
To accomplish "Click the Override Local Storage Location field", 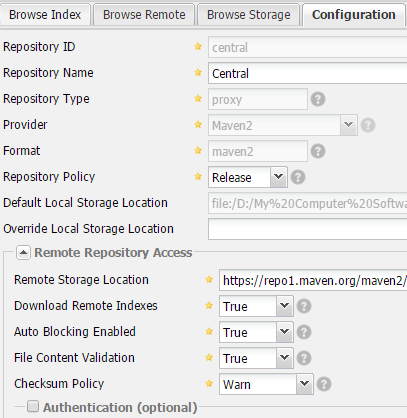I will click(308, 229).
